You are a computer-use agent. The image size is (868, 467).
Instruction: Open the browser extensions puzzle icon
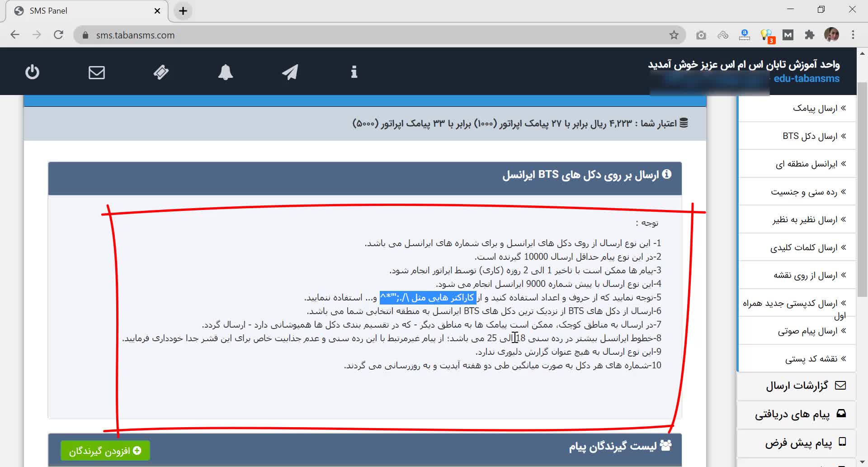coord(809,35)
